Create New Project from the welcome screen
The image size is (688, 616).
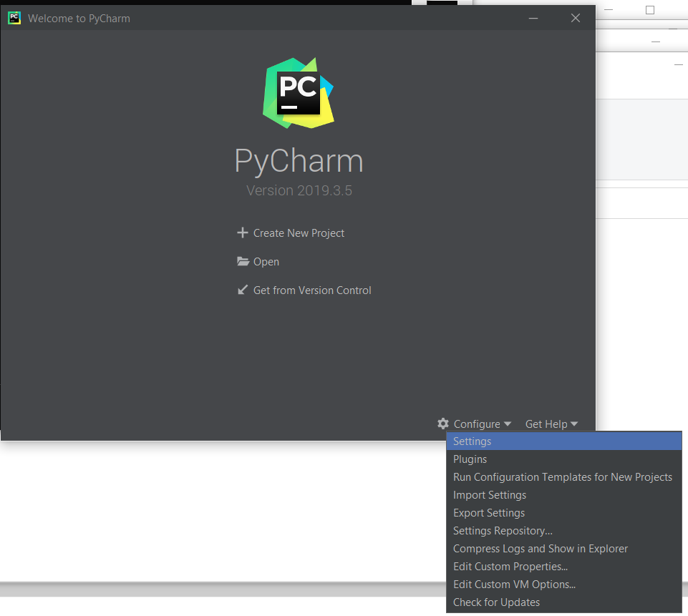tap(299, 233)
